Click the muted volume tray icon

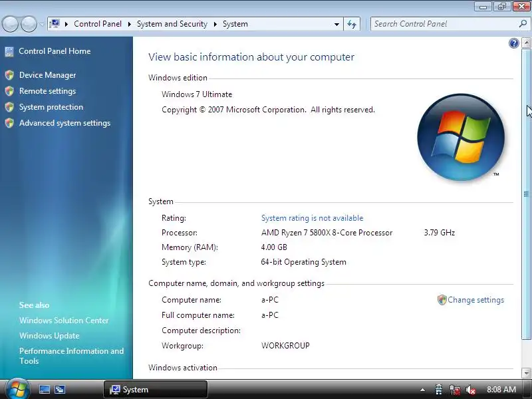click(x=471, y=390)
